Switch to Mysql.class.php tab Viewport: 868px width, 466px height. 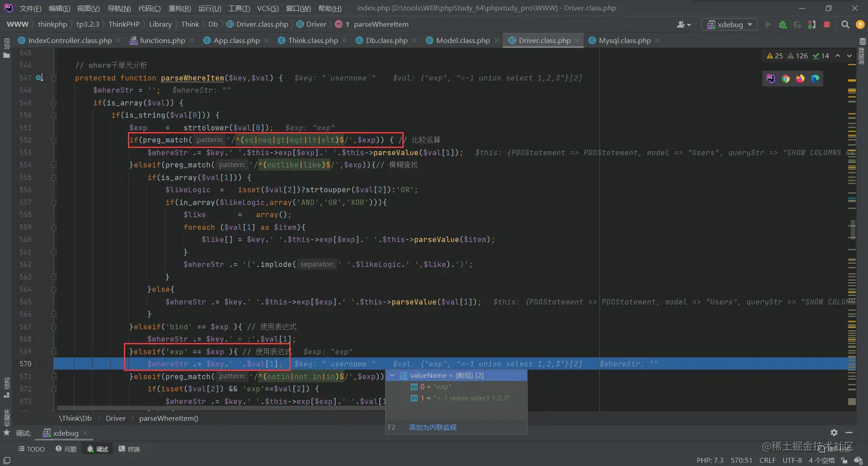pyautogui.click(x=625, y=41)
